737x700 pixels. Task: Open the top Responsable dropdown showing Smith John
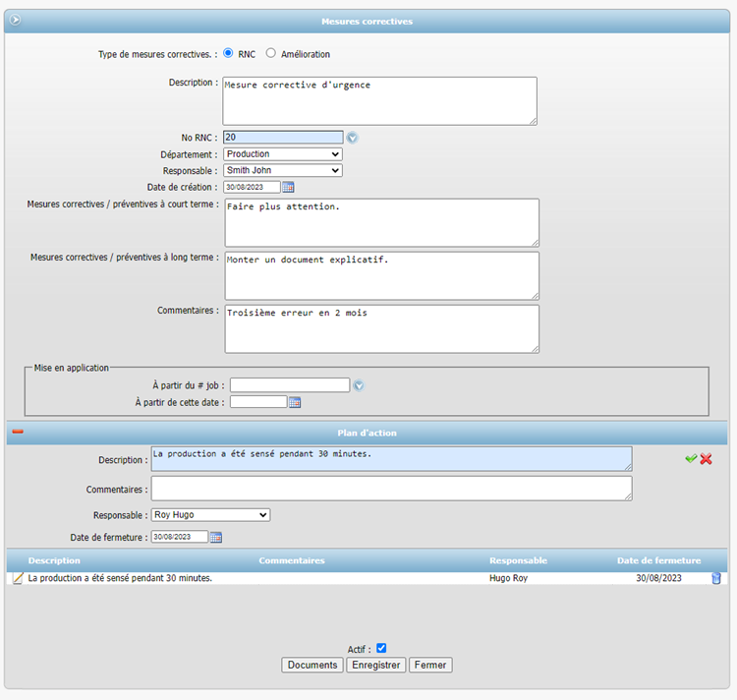[x=282, y=170]
